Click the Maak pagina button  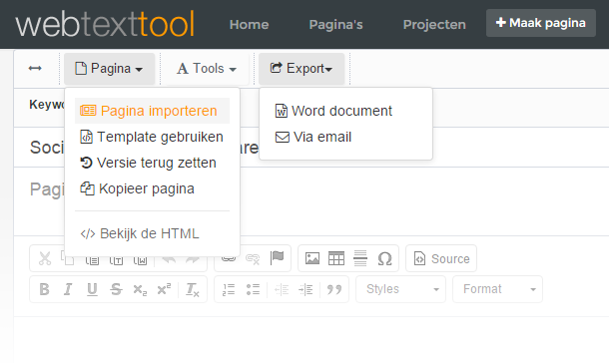(x=541, y=23)
